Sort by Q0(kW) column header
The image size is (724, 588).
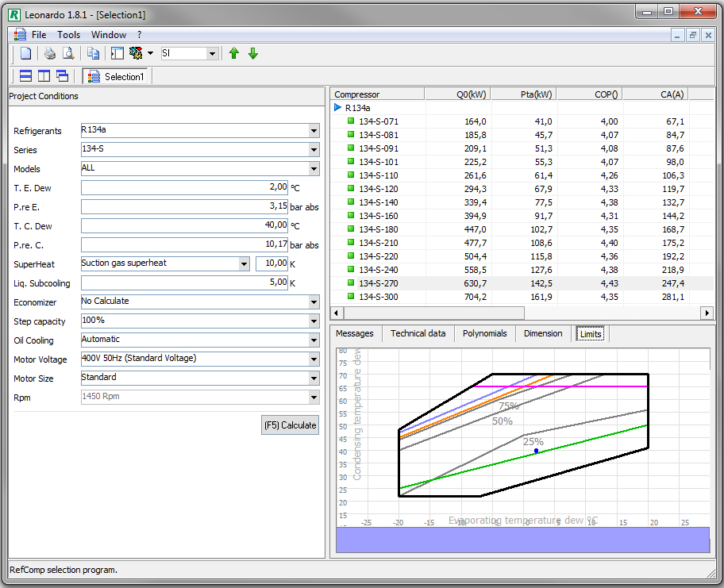(x=457, y=94)
